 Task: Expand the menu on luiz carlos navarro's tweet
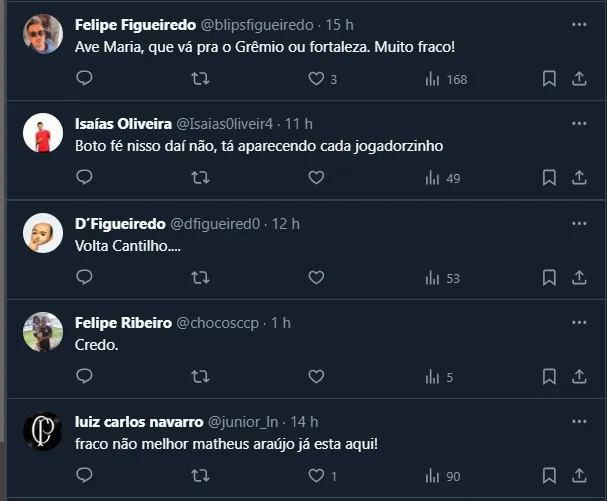[579, 421]
